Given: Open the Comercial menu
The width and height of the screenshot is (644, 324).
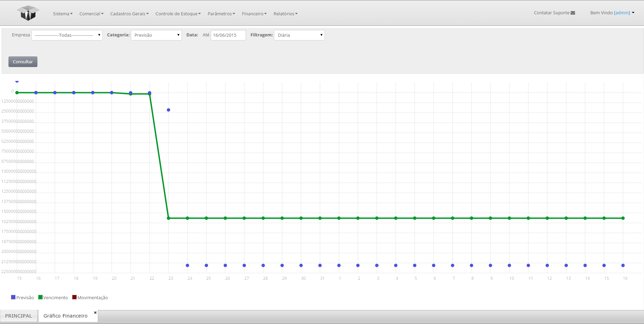Looking at the screenshot, I should click(91, 14).
